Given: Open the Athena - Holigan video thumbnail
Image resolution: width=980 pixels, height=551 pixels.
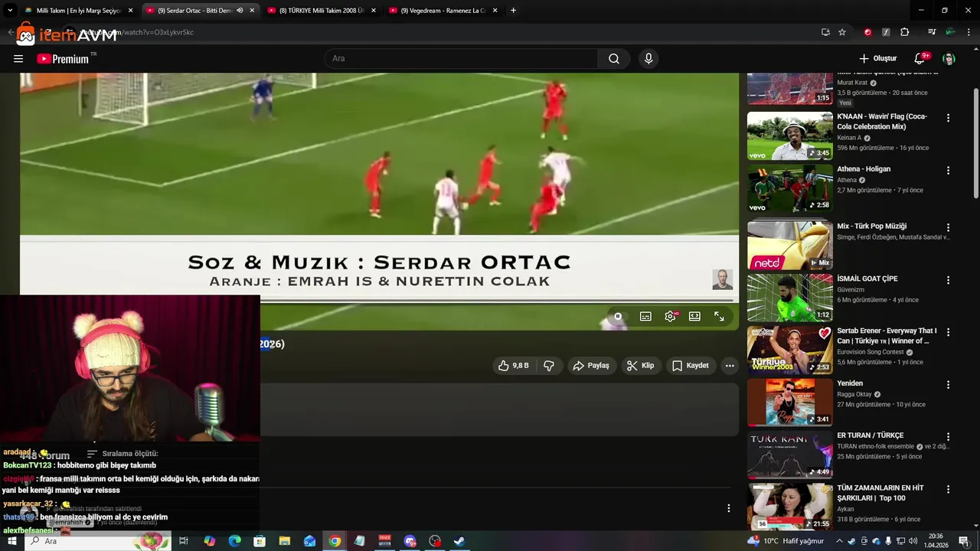Looking at the screenshot, I should coord(789,188).
